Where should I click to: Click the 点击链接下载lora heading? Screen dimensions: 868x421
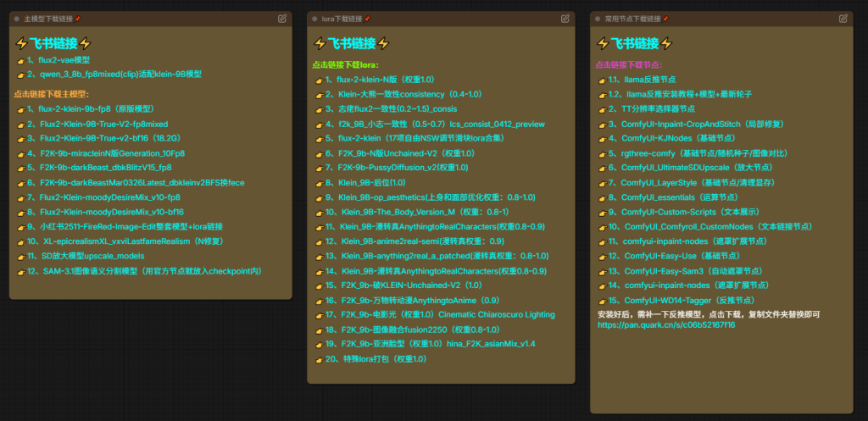(346, 64)
